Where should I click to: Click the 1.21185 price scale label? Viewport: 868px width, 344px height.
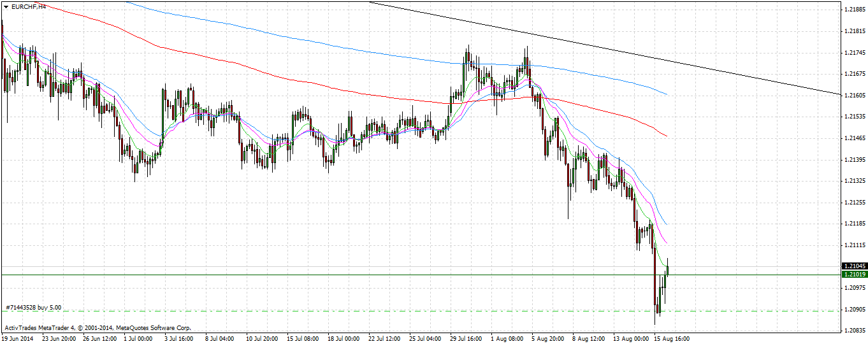click(854, 224)
